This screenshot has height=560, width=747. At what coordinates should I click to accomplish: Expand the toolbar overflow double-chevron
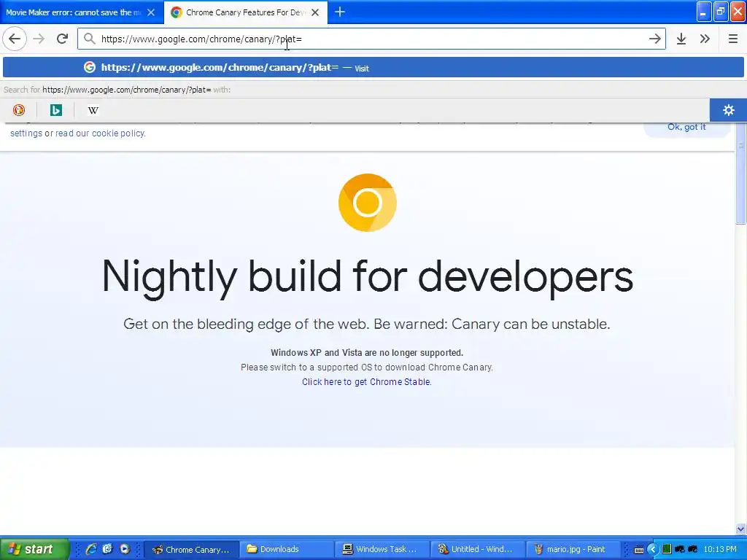tap(705, 39)
